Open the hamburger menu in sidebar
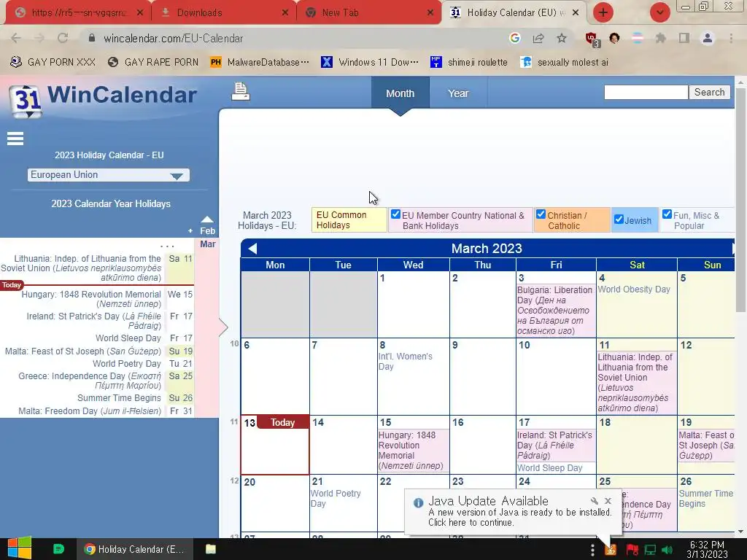Screen dimensions: 747x560 15,139
